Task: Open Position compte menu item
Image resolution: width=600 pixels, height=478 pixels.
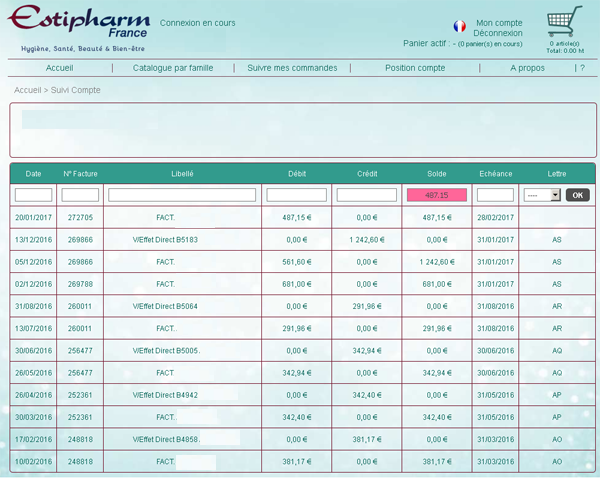Action: pyautogui.click(x=415, y=68)
